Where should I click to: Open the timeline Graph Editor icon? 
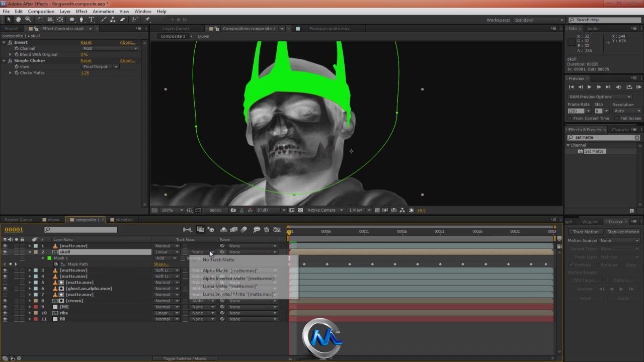tap(277, 230)
